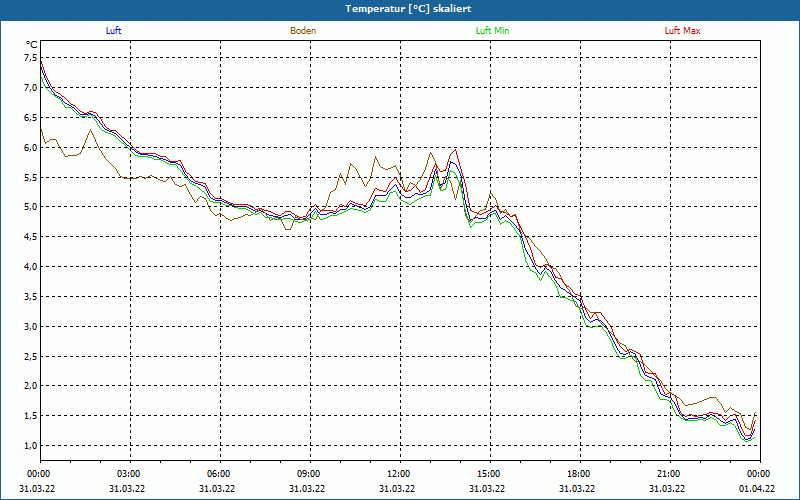Click the 5,0 y-axis value
Screen dimensions: 800x500
pos(31,207)
